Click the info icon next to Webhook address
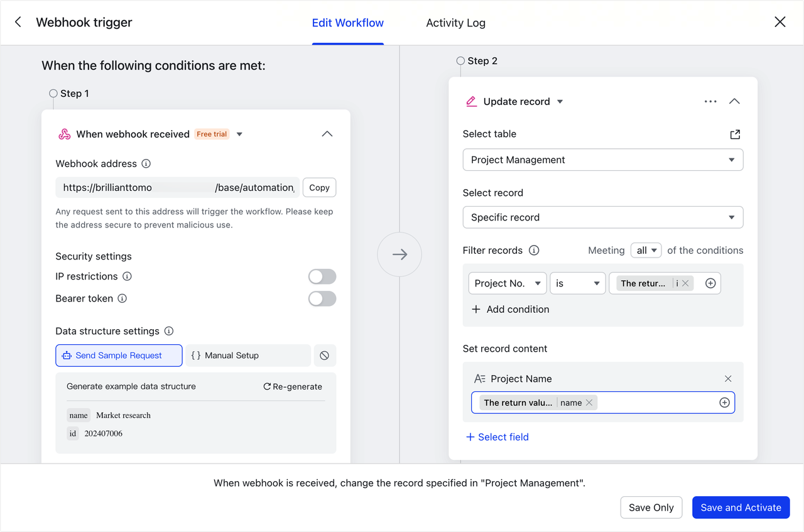 (146, 164)
